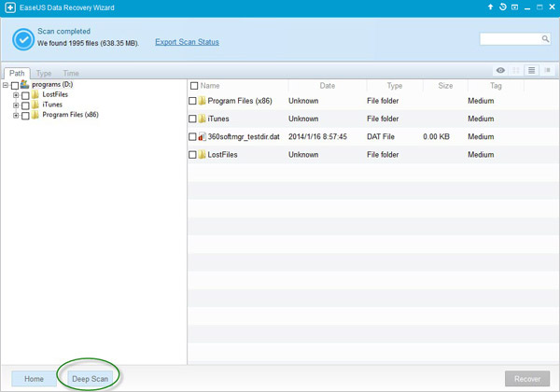Screen dimensions: 560x392
Task: Open the title bar dropdown menu icon
Action: pos(515,7)
